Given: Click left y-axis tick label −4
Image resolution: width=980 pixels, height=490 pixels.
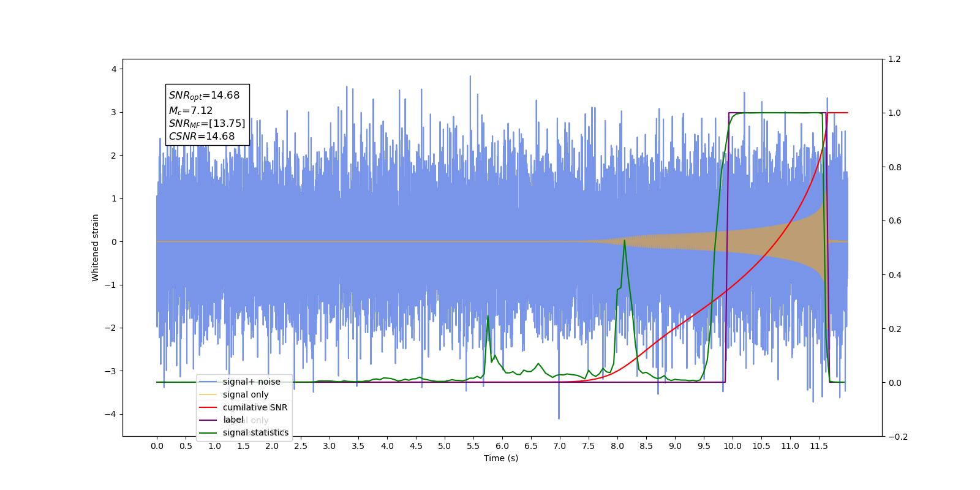Looking at the screenshot, I should coord(111,414).
